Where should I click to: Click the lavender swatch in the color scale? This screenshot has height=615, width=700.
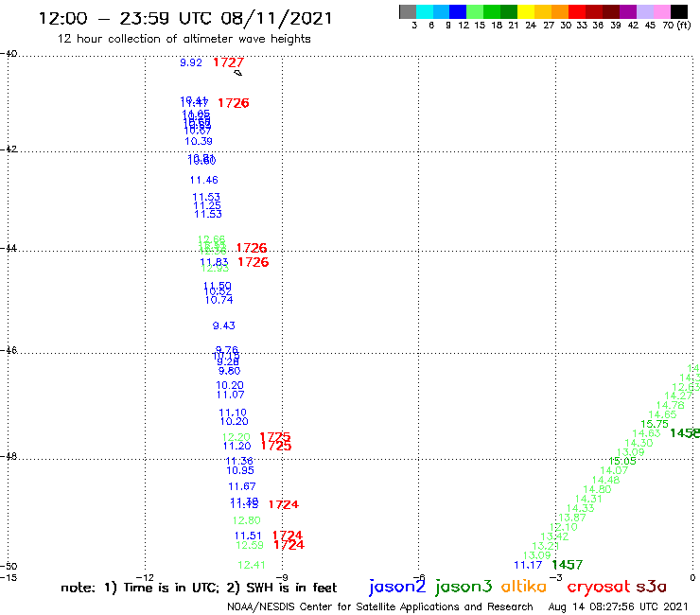[x=644, y=11]
